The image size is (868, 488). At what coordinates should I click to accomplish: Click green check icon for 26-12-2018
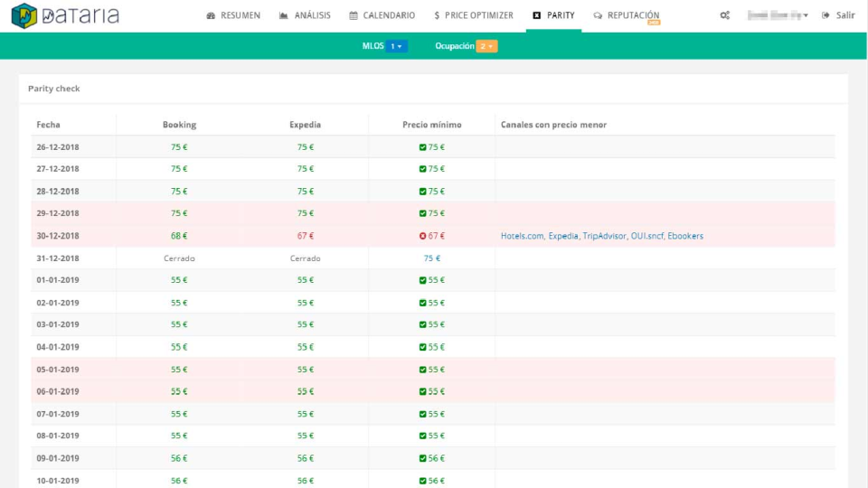pyautogui.click(x=422, y=147)
